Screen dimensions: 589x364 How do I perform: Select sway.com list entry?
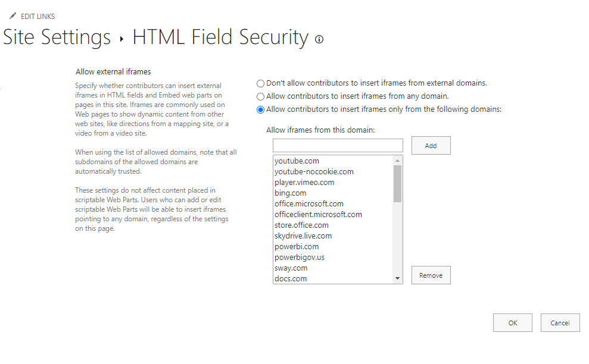pos(291,268)
